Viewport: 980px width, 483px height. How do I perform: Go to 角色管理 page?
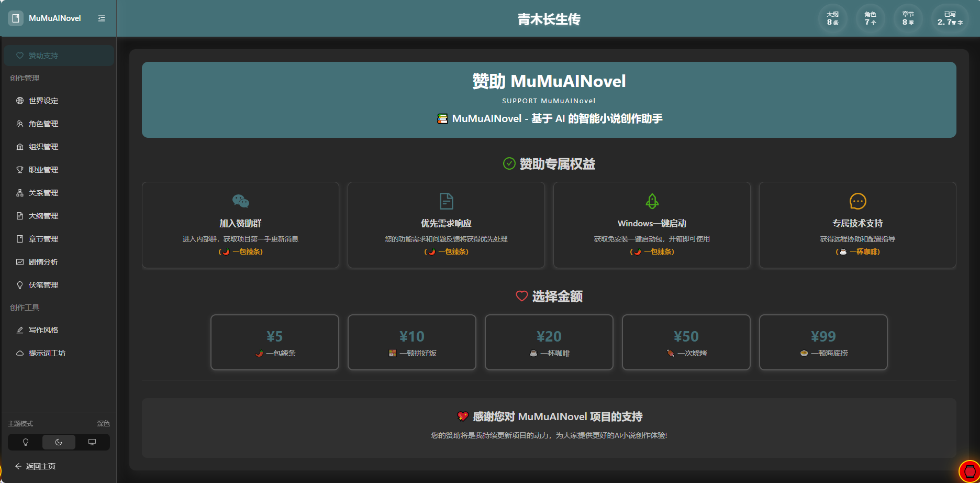click(59, 124)
